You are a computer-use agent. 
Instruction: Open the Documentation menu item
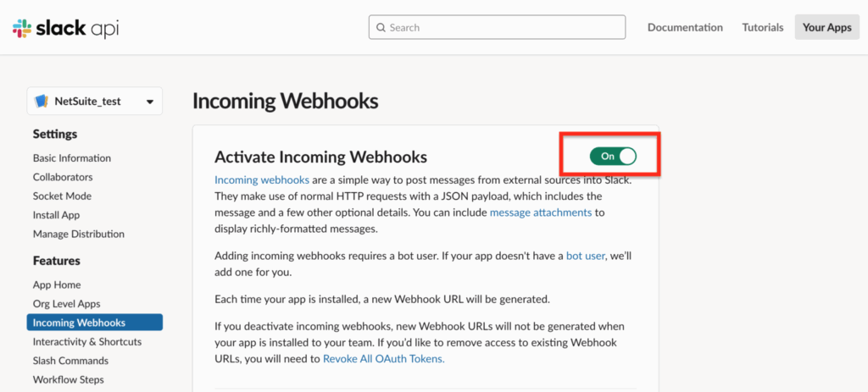tap(685, 27)
